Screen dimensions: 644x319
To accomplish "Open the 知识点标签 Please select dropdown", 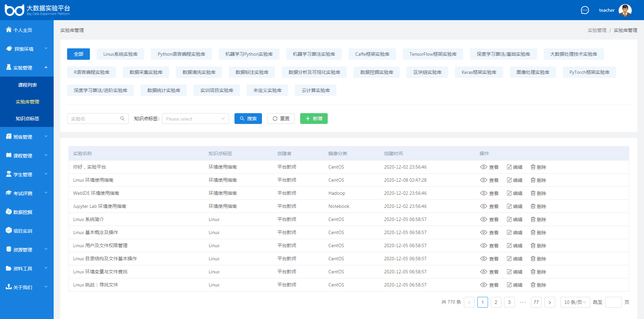I will 195,119.
